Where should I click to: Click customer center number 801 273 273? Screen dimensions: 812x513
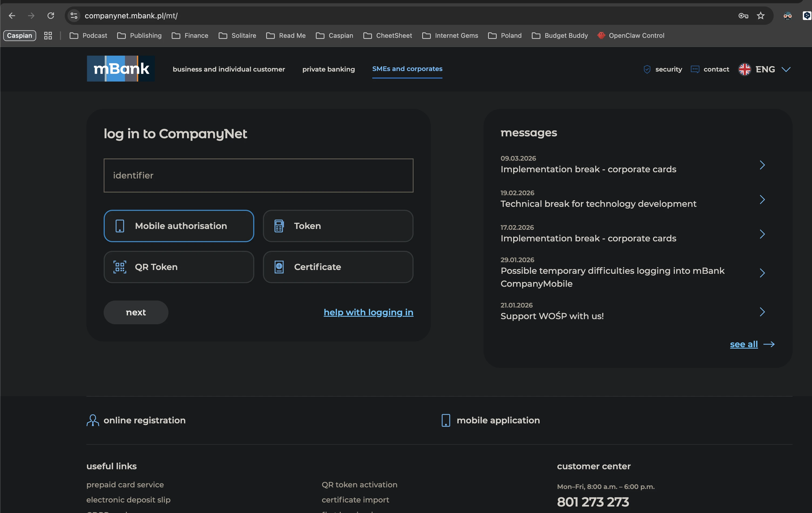tap(593, 502)
